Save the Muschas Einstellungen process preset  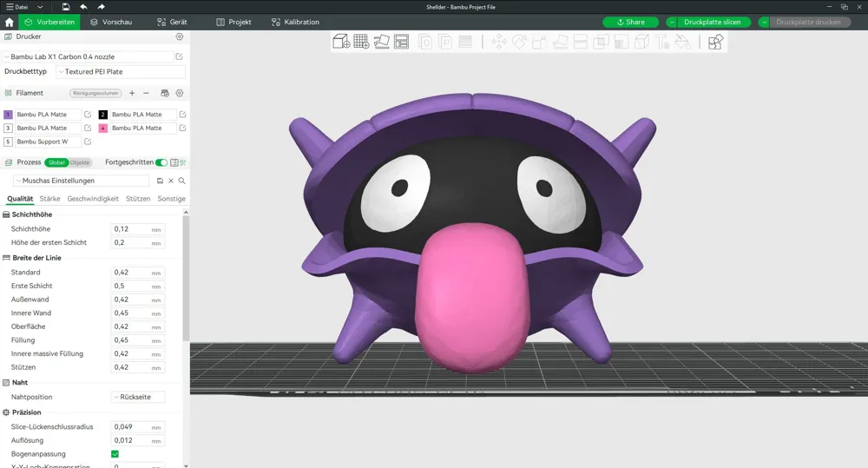(160, 181)
